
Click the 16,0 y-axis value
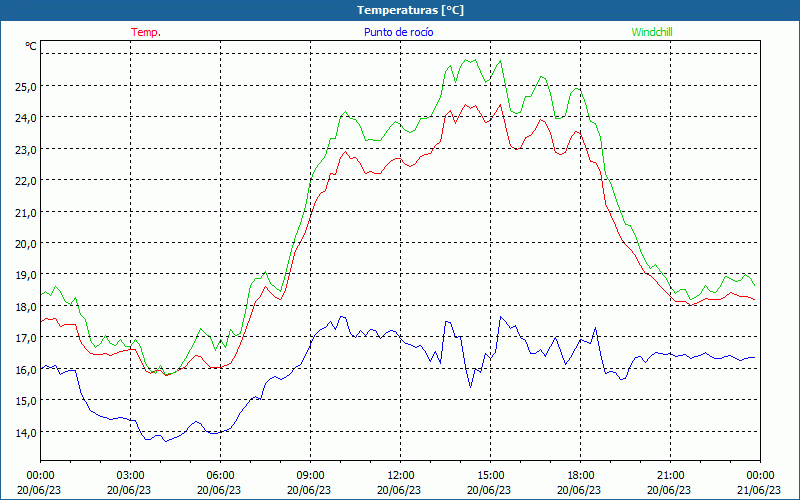point(26,370)
